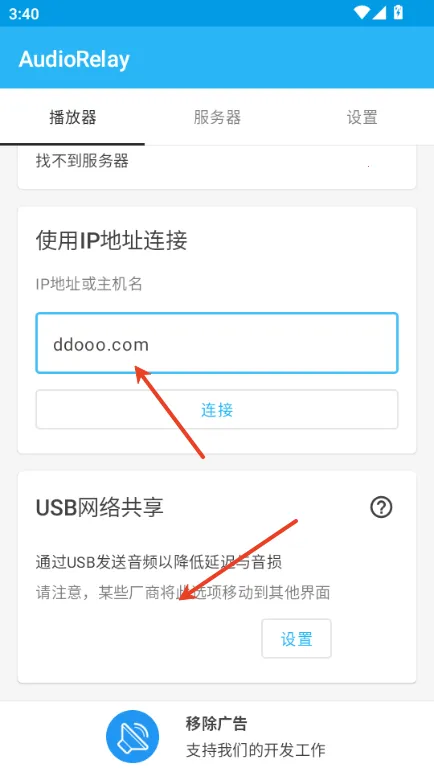Tap the 移除广告 banner title
Screen dimensions: 434x772
tap(216, 723)
